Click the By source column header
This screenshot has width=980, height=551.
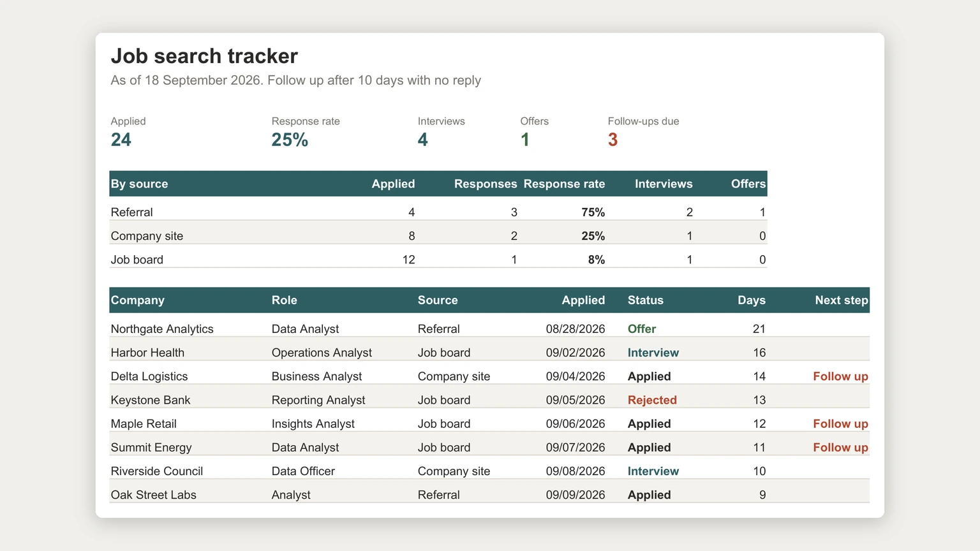tap(139, 184)
